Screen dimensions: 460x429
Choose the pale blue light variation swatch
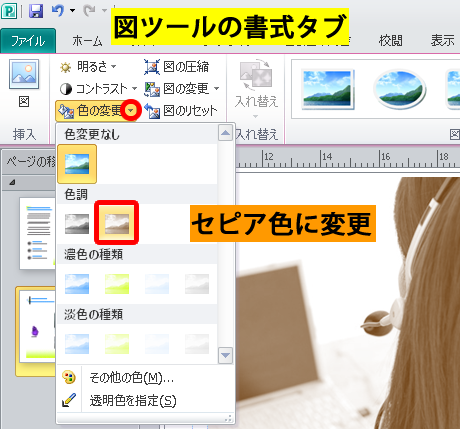[157, 344]
